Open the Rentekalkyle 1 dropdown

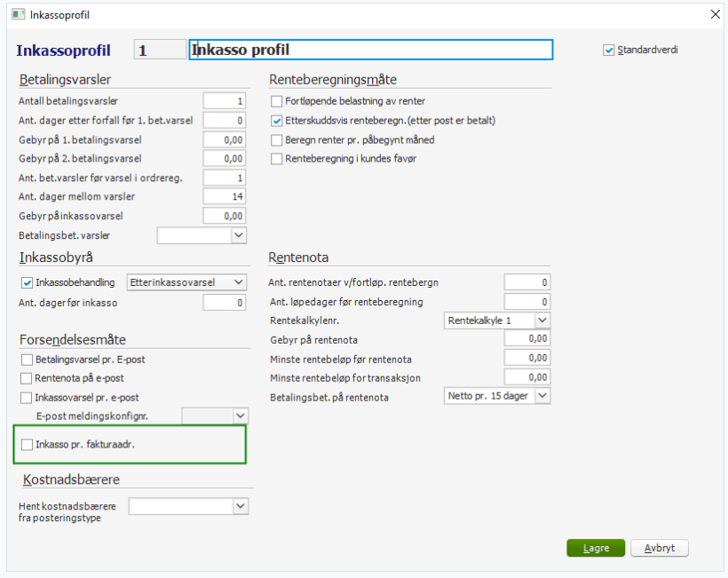[542, 320]
